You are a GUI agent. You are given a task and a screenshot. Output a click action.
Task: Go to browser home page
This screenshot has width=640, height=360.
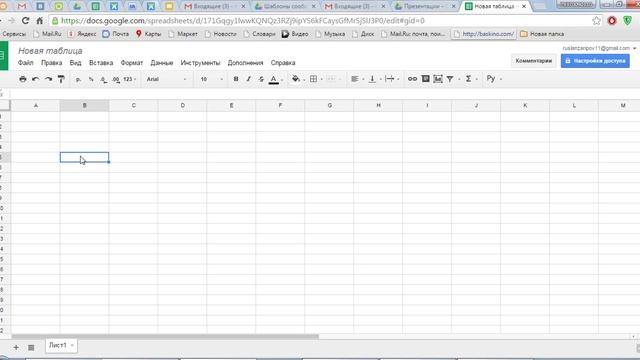pos(40,20)
